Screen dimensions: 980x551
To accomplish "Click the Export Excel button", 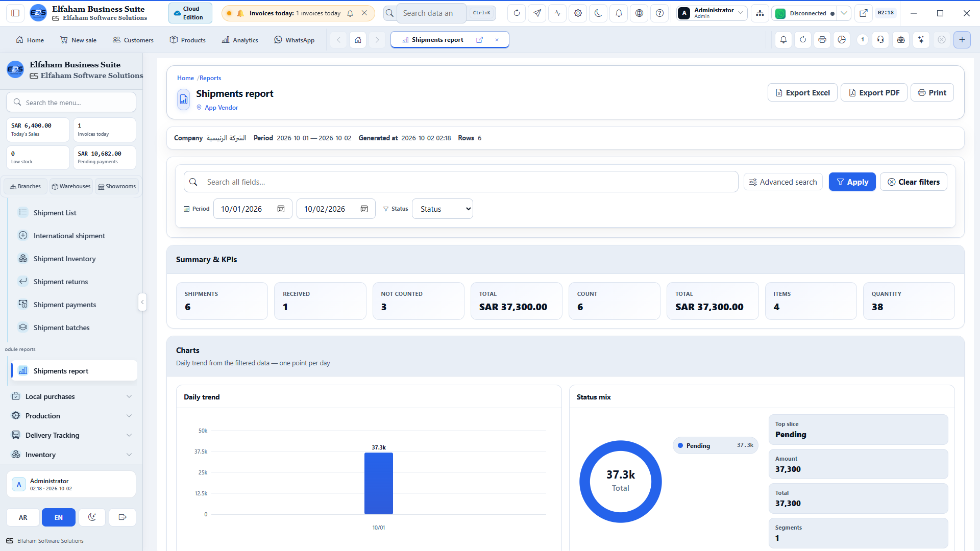I will point(802,92).
